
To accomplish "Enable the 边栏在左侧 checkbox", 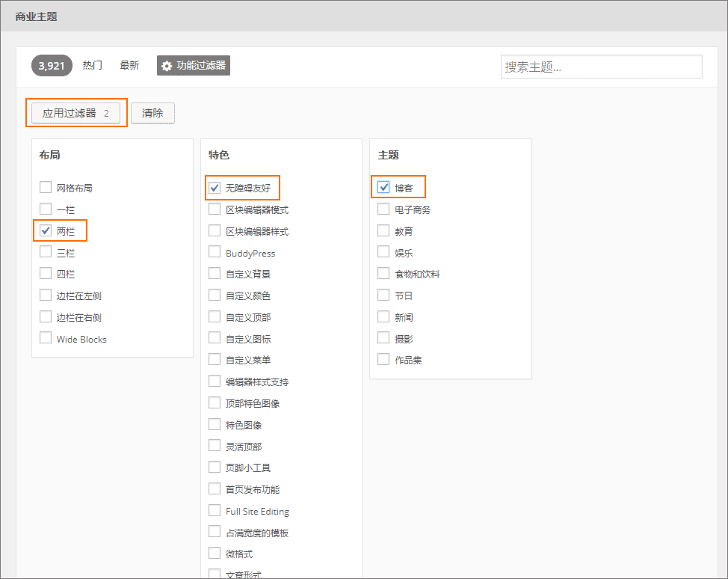I will click(46, 295).
